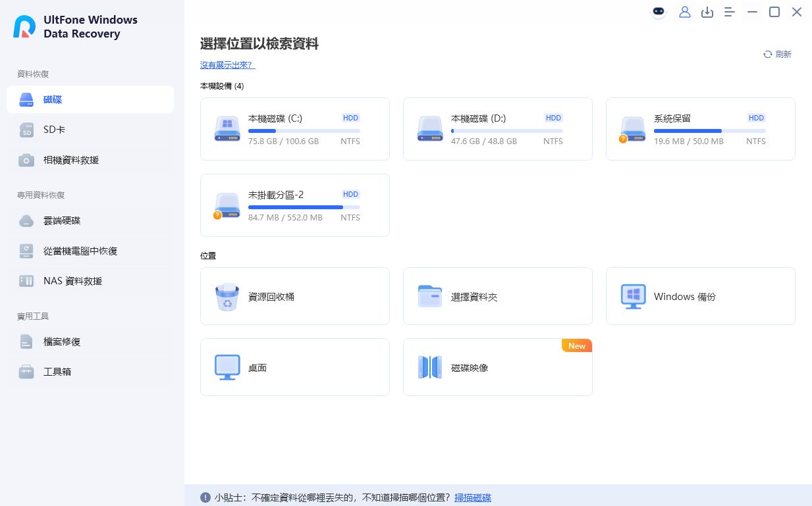Open the user account icon
The height and width of the screenshot is (506, 812).
(685, 12)
